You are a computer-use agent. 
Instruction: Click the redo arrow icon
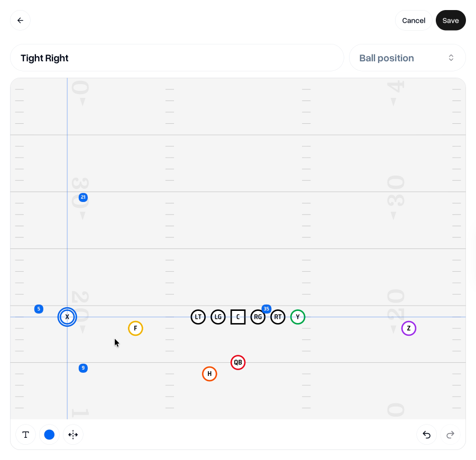450,435
